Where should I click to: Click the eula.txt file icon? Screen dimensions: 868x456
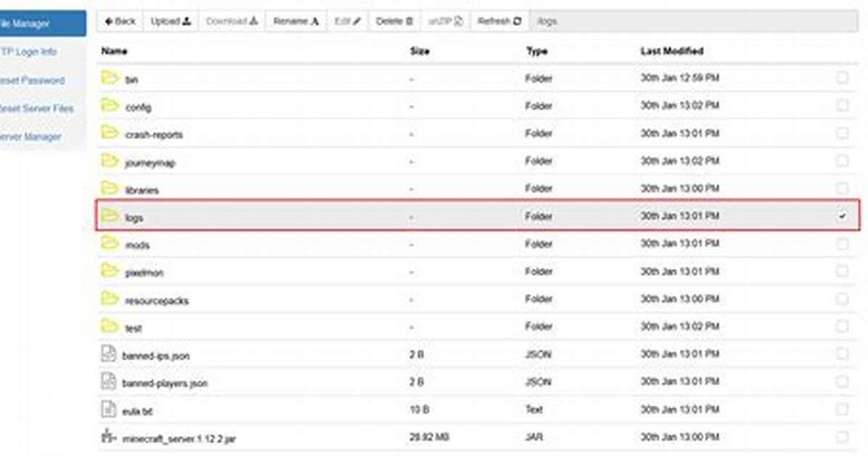(109, 409)
